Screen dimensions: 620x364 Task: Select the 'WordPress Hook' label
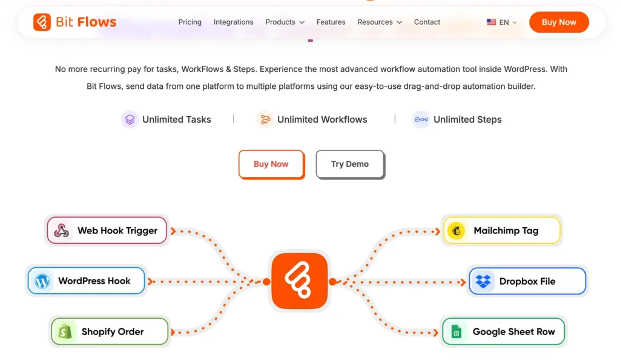point(94,281)
